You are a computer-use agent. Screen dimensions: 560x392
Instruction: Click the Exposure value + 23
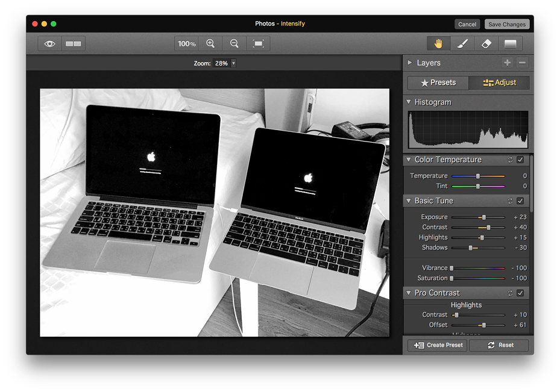pyautogui.click(x=520, y=217)
